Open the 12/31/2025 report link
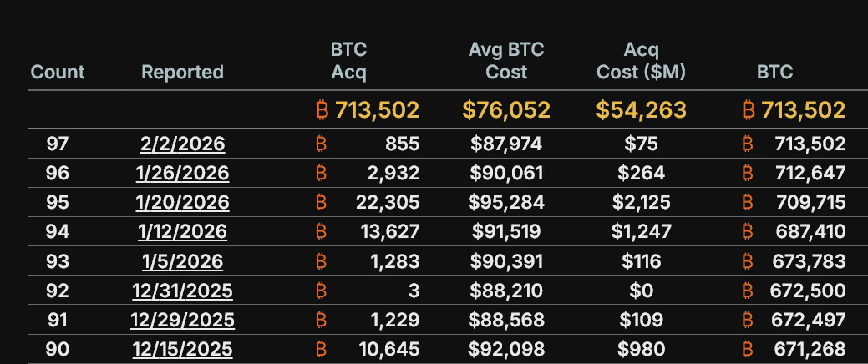The height and width of the screenshot is (364, 868). click(x=182, y=291)
